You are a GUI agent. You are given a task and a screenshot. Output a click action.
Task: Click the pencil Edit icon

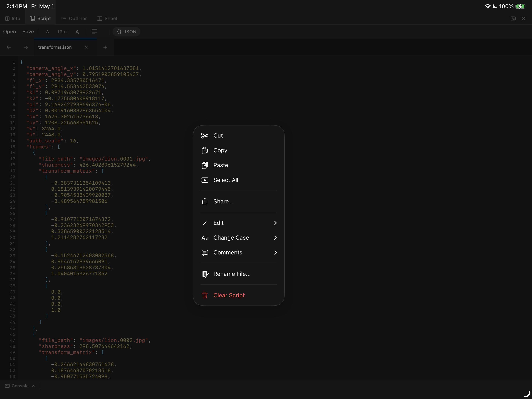(205, 223)
